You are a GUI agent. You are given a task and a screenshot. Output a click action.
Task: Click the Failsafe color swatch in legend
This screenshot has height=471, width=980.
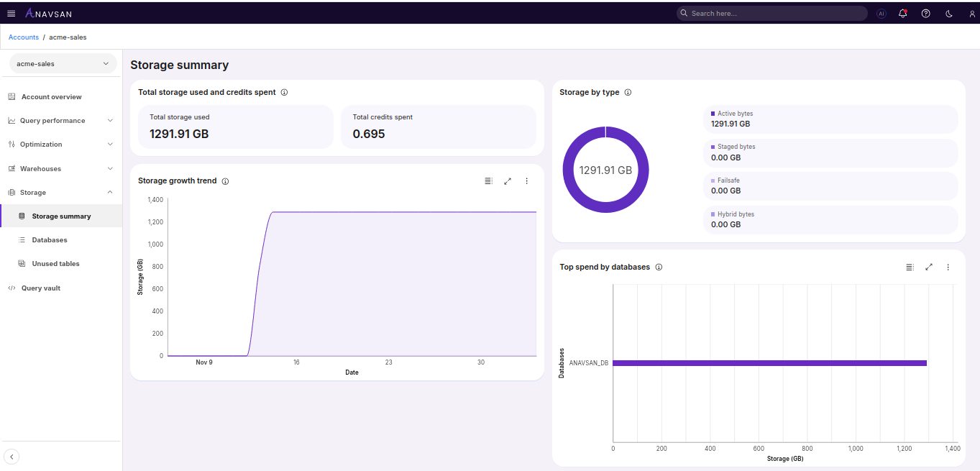click(x=713, y=180)
